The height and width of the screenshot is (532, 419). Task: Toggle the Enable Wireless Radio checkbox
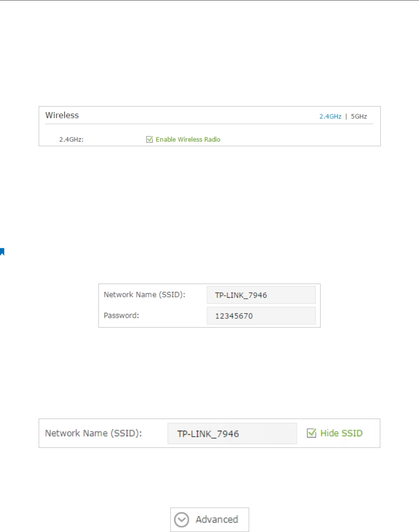click(x=149, y=139)
